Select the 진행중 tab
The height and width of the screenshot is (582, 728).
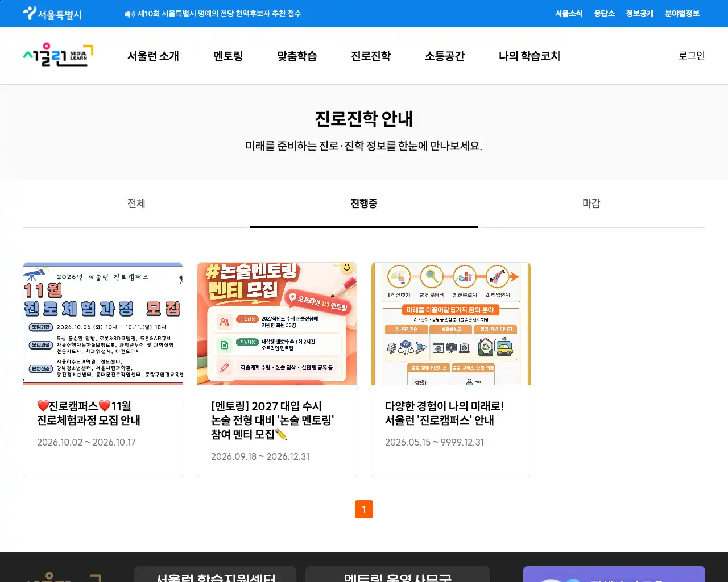tap(364, 203)
